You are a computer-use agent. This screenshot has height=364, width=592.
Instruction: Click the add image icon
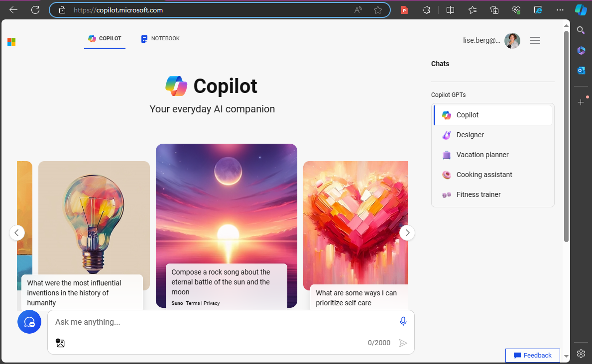pyautogui.click(x=60, y=343)
